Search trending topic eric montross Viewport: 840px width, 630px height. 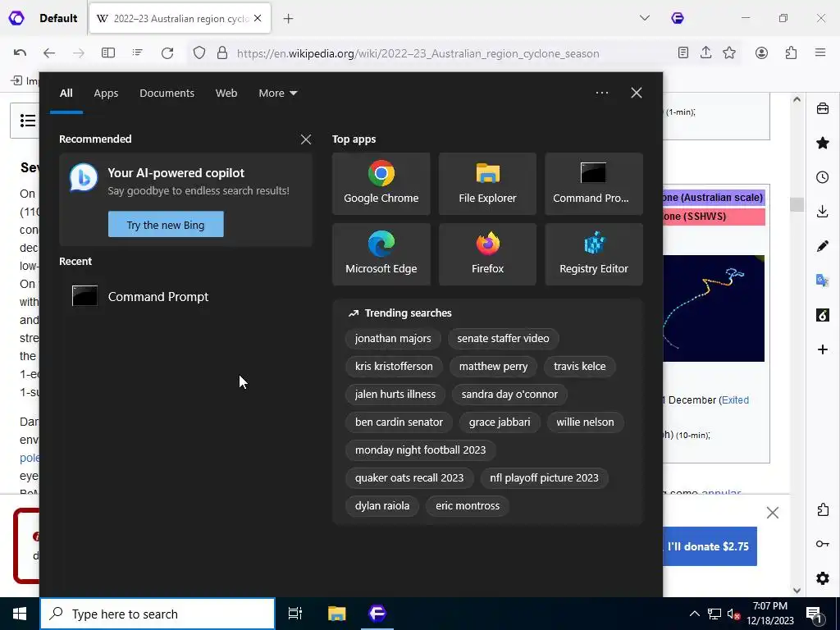pos(467,505)
